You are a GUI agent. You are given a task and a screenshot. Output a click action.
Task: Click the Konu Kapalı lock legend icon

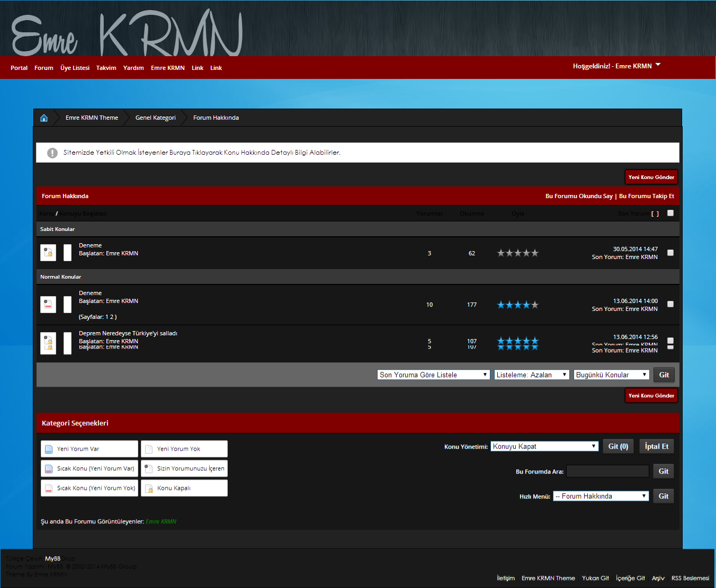pyautogui.click(x=149, y=488)
